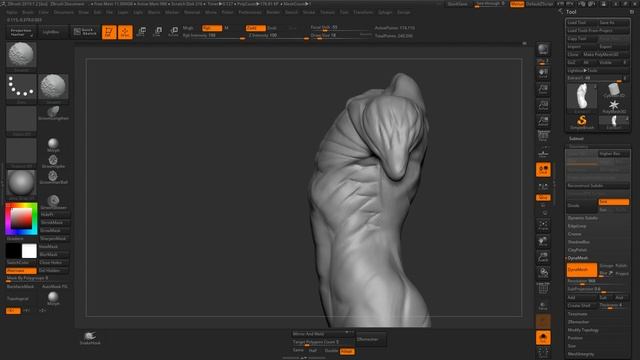Image resolution: width=640 pixels, height=360 pixels.
Task: Open the Brush menu
Action: click(28, 13)
